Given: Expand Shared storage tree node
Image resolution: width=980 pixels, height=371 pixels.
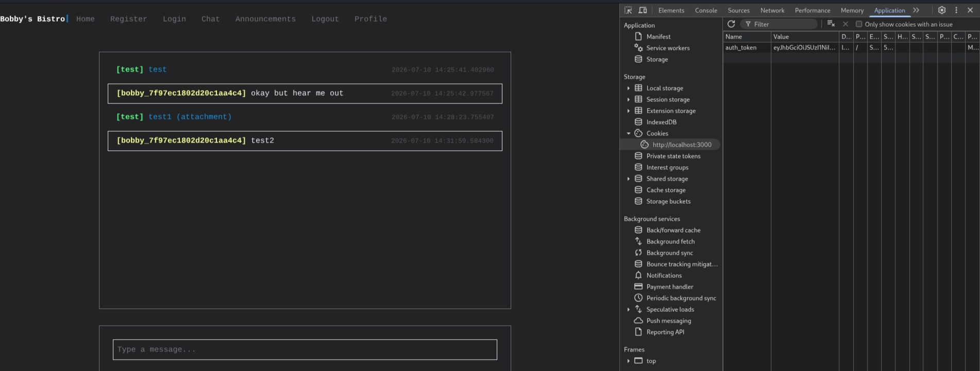Looking at the screenshot, I should point(628,179).
